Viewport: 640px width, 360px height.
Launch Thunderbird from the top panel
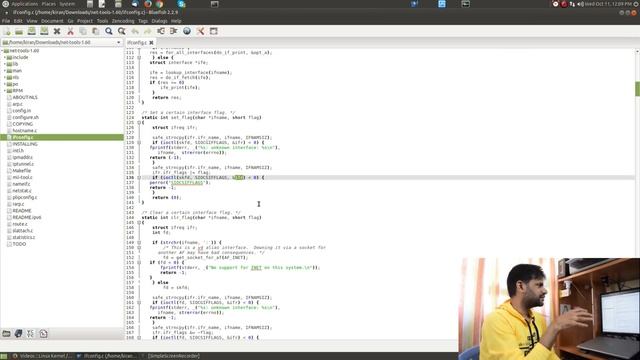(135, 4)
